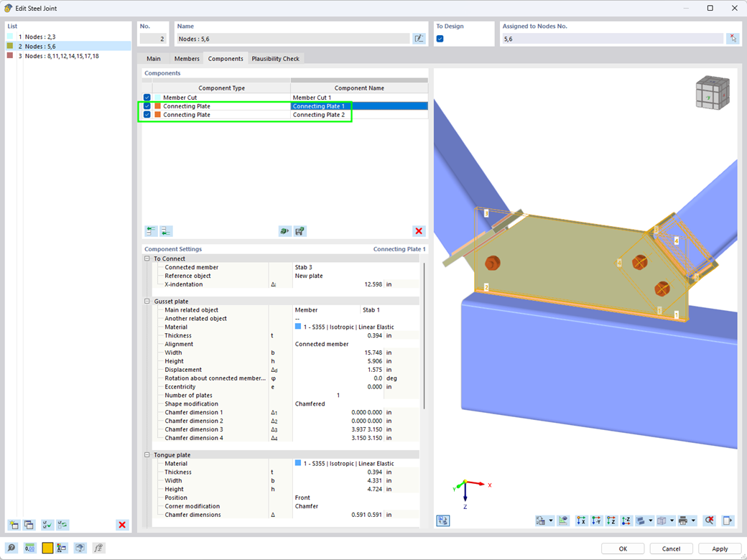Click the save component settings icon

[x=300, y=230]
